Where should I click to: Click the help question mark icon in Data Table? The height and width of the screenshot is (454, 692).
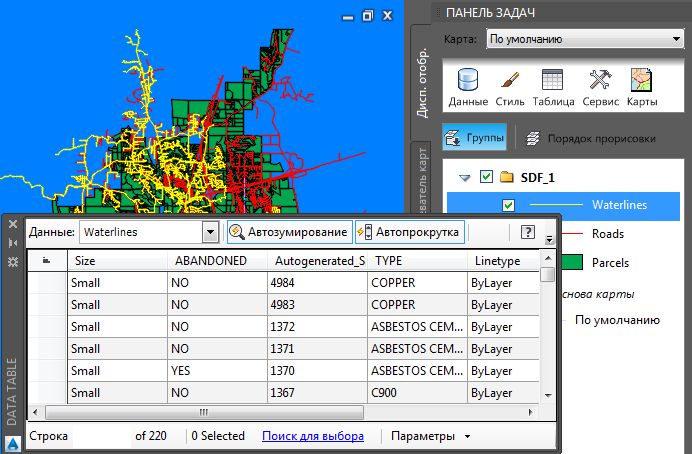528,232
